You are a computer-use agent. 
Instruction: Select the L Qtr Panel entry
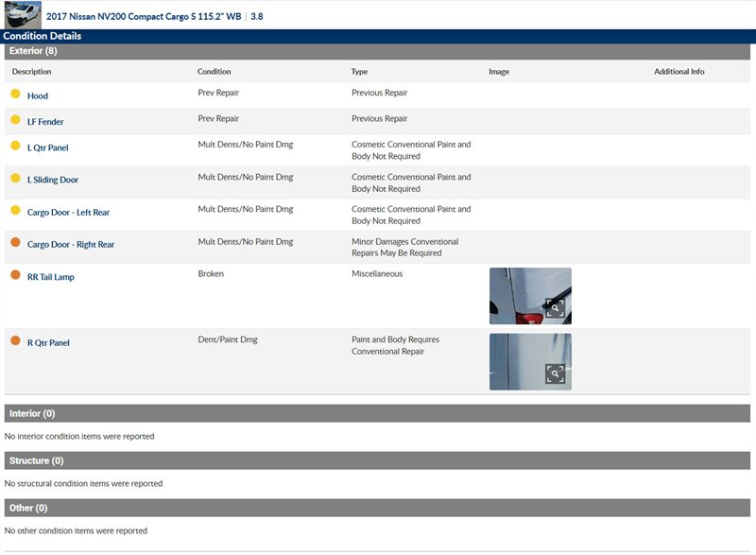tap(48, 148)
